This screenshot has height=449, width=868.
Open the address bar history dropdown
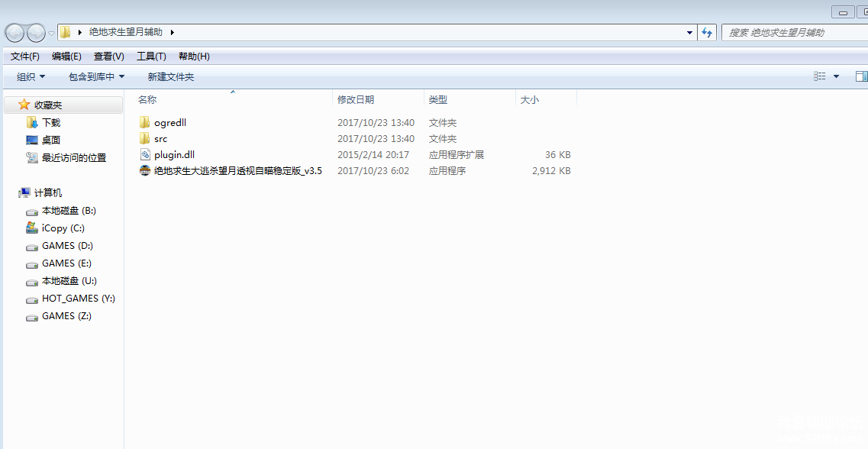[x=689, y=33]
